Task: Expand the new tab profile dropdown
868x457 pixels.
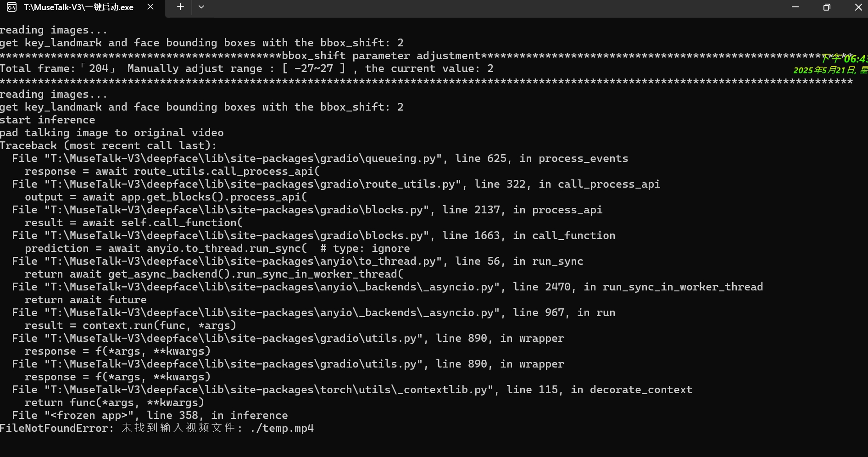Action: click(201, 7)
